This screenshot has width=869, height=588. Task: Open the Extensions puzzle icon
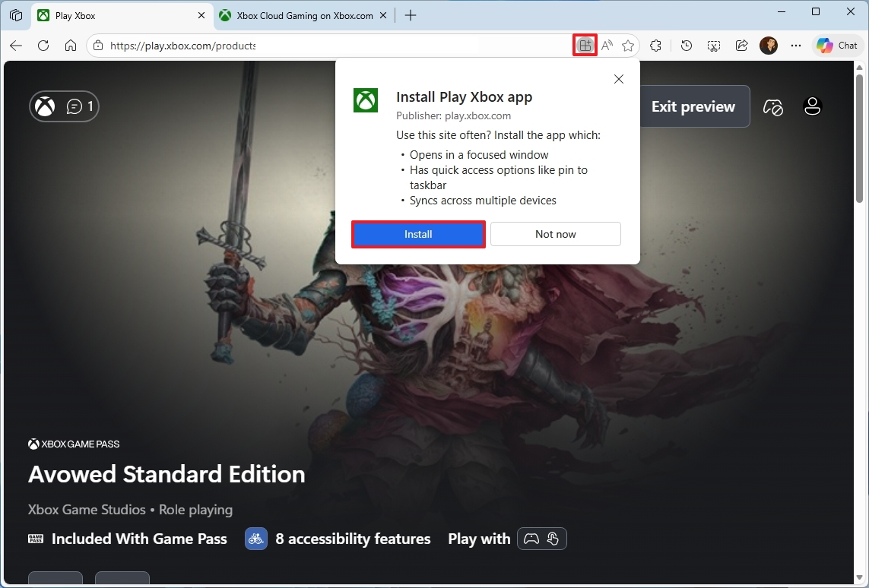[655, 46]
